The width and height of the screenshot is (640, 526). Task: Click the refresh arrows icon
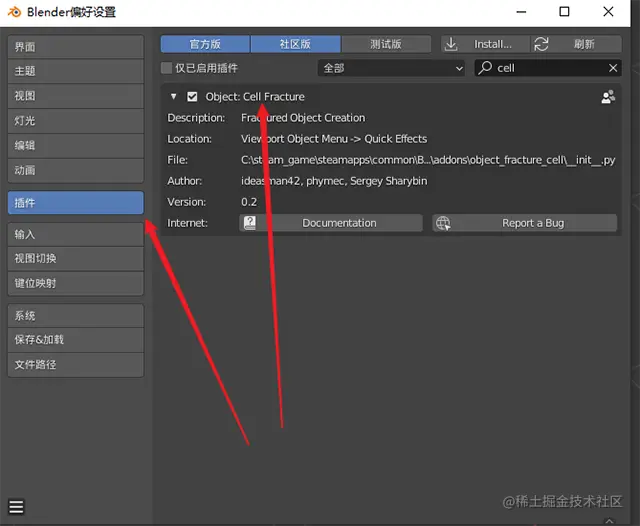coord(541,44)
